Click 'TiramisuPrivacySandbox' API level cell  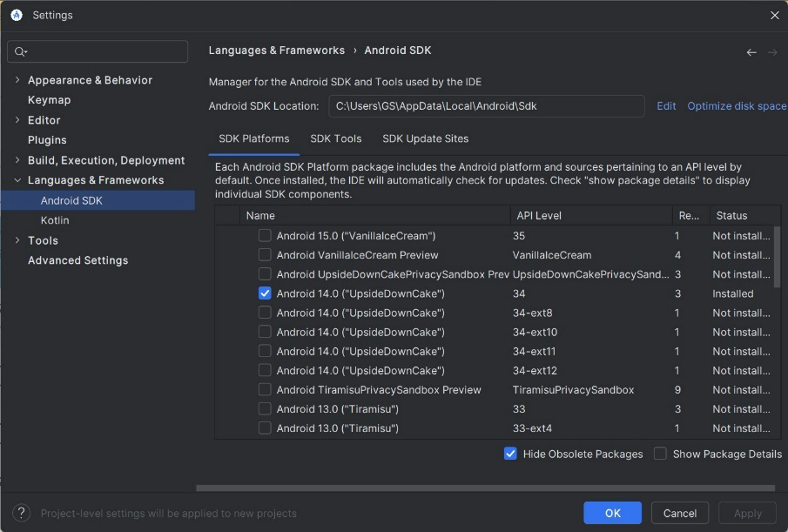573,389
